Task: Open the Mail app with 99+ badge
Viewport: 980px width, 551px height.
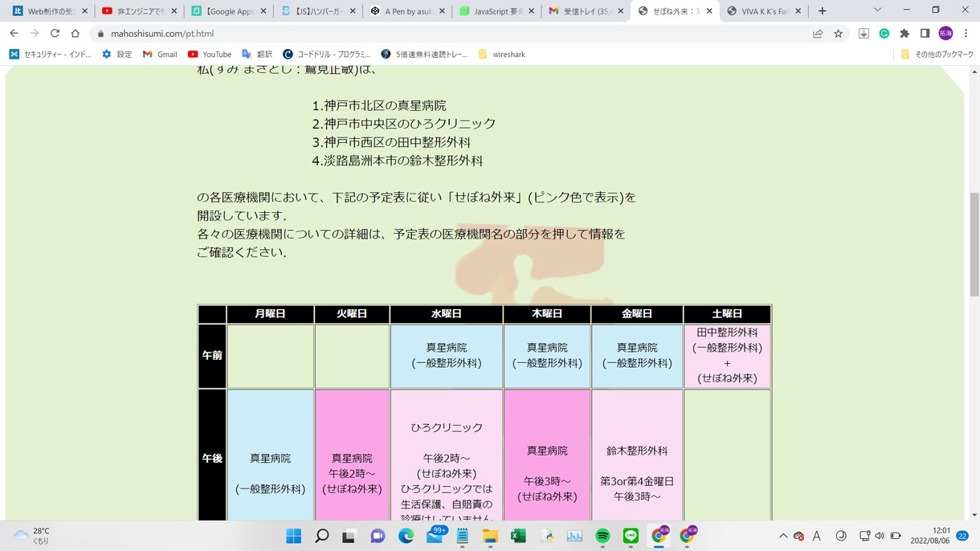Action: 435,536
